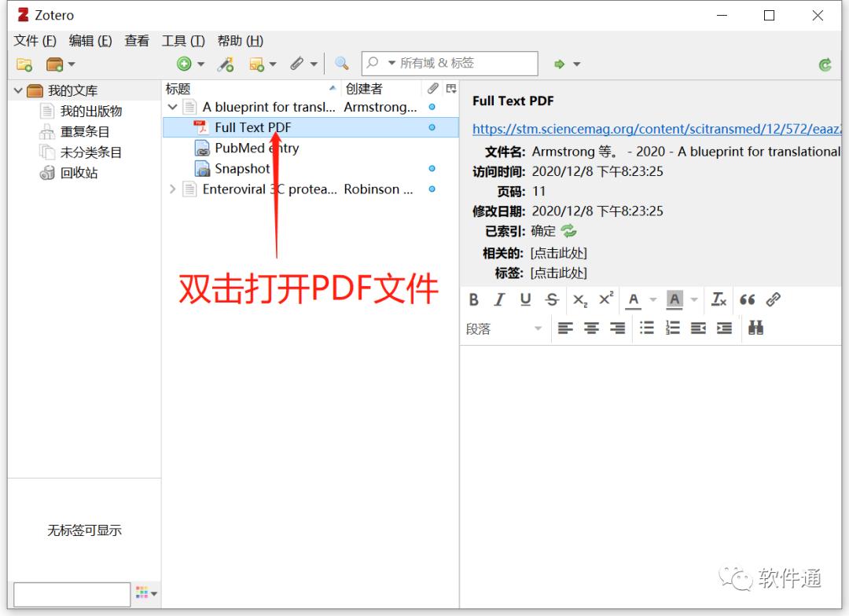Viewport: 849px width, 616px height.
Task: Open 回收站 trash
Action: [79, 173]
